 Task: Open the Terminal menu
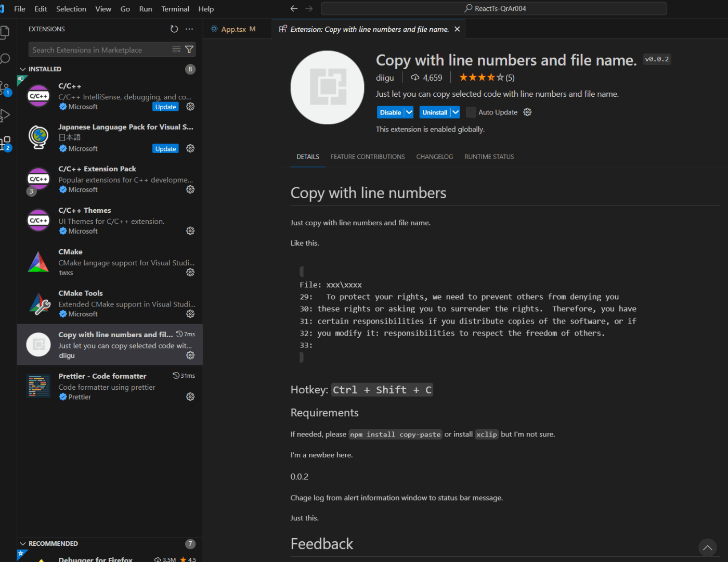pos(175,9)
